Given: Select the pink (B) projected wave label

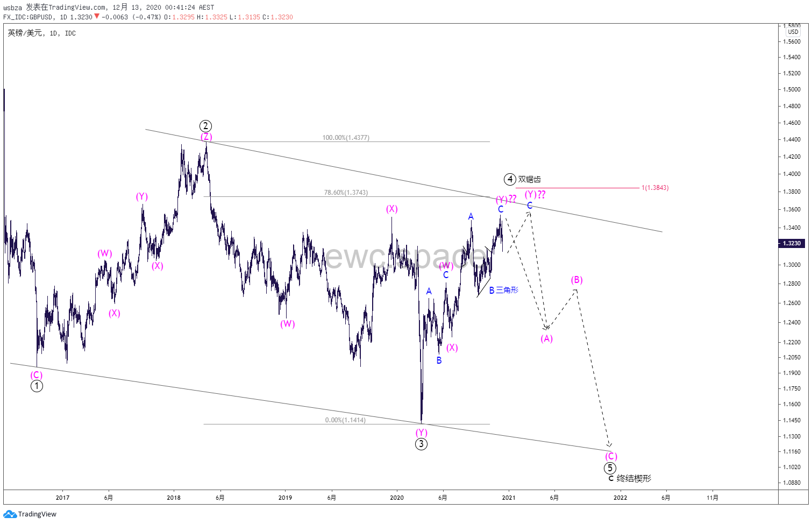Looking at the screenshot, I should pos(576,280).
